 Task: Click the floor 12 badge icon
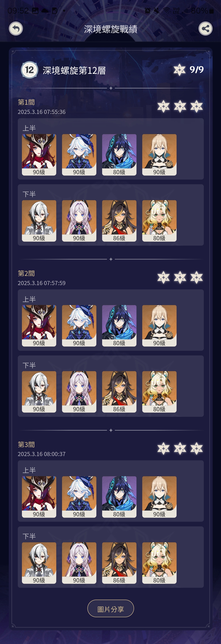coord(29,70)
